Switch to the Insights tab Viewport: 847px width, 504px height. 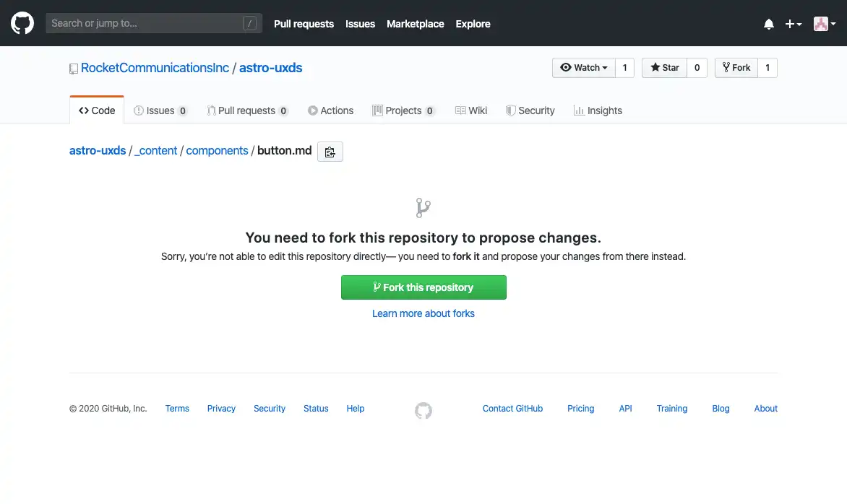[x=598, y=110]
